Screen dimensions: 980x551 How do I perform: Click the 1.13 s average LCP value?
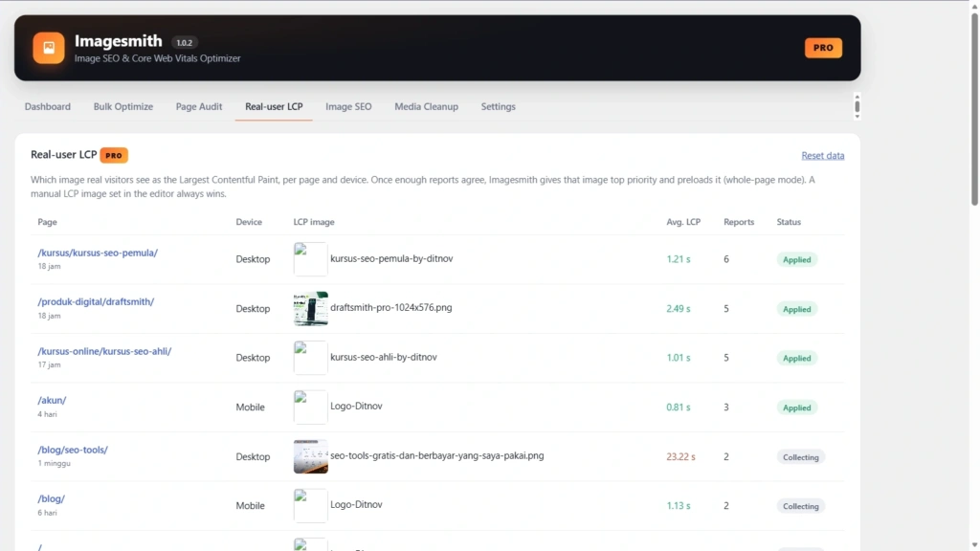click(x=679, y=506)
